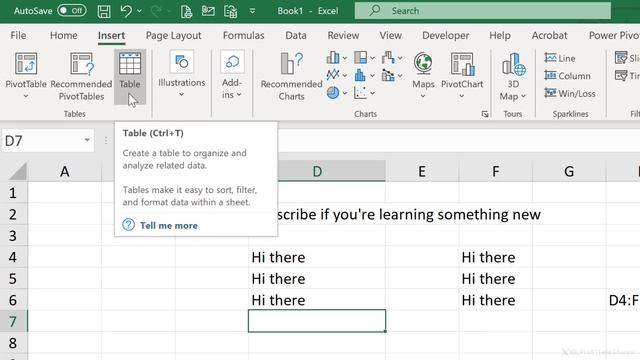The width and height of the screenshot is (640, 360).
Task: Insert a line or area chart
Action: (337, 75)
